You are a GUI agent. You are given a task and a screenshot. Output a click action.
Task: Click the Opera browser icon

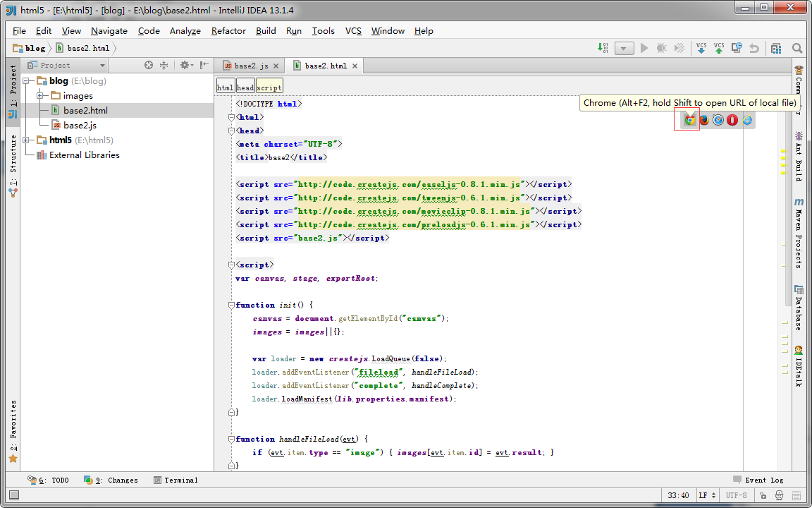732,120
